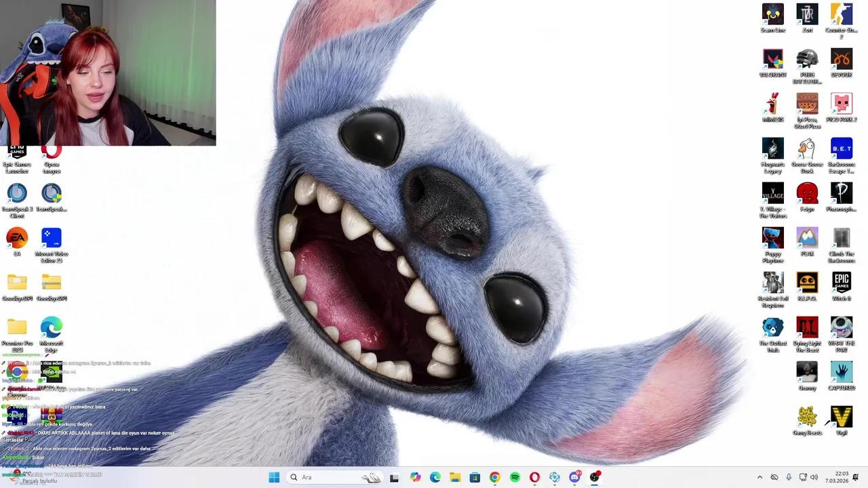This screenshot has width=868, height=488.
Task: Launch the Phasmophobia desktop shortcut
Action: tap(841, 197)
